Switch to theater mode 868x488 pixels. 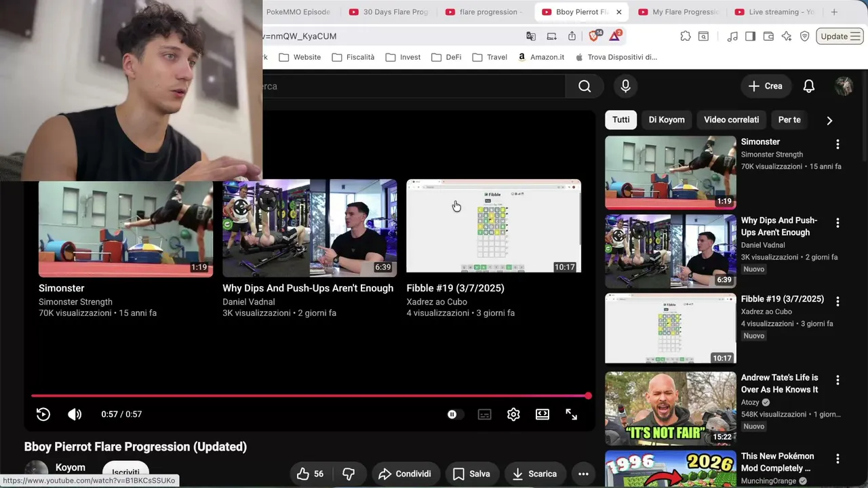pos(542,414)
